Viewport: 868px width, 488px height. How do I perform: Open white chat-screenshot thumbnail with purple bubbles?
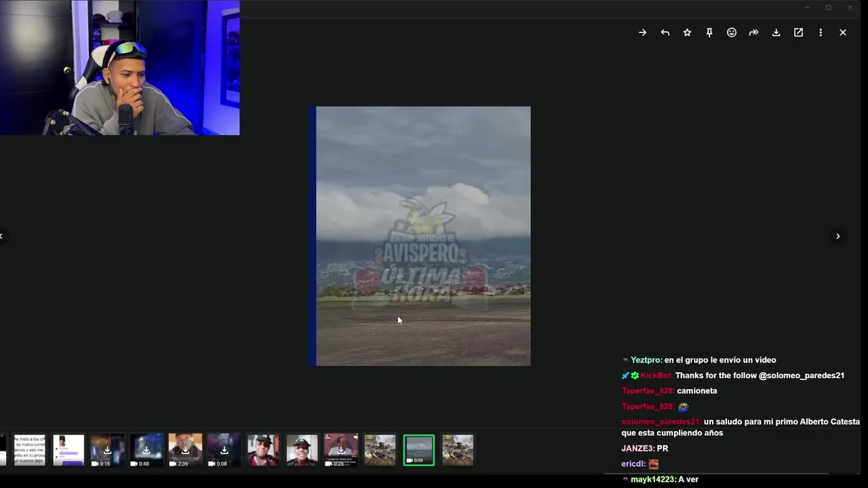click(x=68, y=450)
